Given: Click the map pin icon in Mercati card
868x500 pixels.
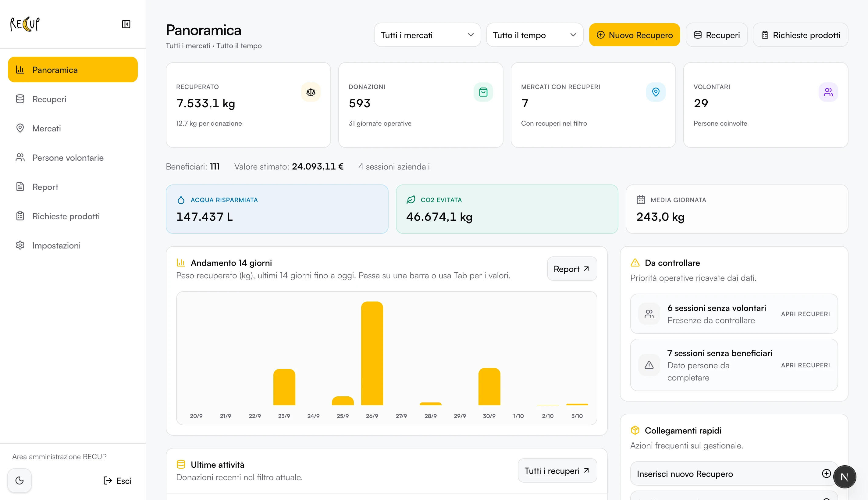Looking at the screenshot, I should pyautogui.click(x=656, y=92).
